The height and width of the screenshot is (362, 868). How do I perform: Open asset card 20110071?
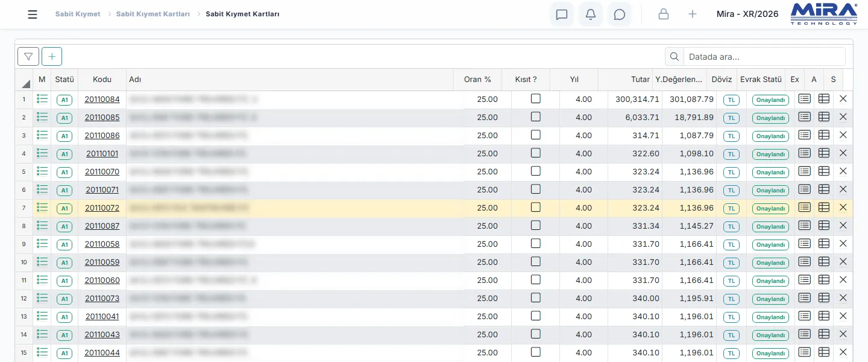(102, 189)
